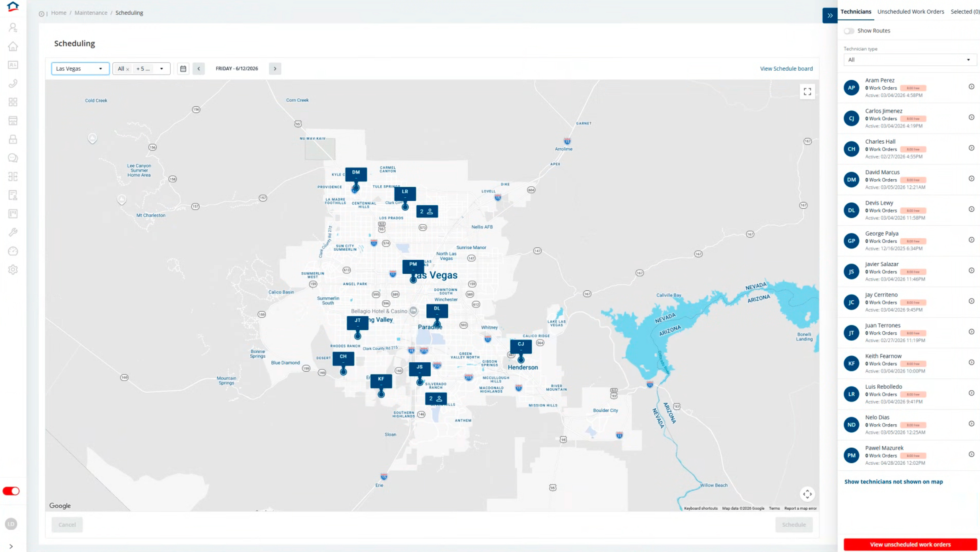Click the Scheduling breadcrumb
The width and height of the screenshot is (980, 552).
point(129,13)
